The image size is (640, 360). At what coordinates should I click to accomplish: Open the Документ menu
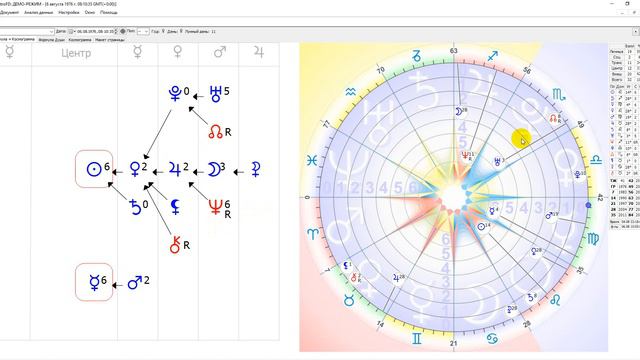pyautogui.click(x=9, y=13)
